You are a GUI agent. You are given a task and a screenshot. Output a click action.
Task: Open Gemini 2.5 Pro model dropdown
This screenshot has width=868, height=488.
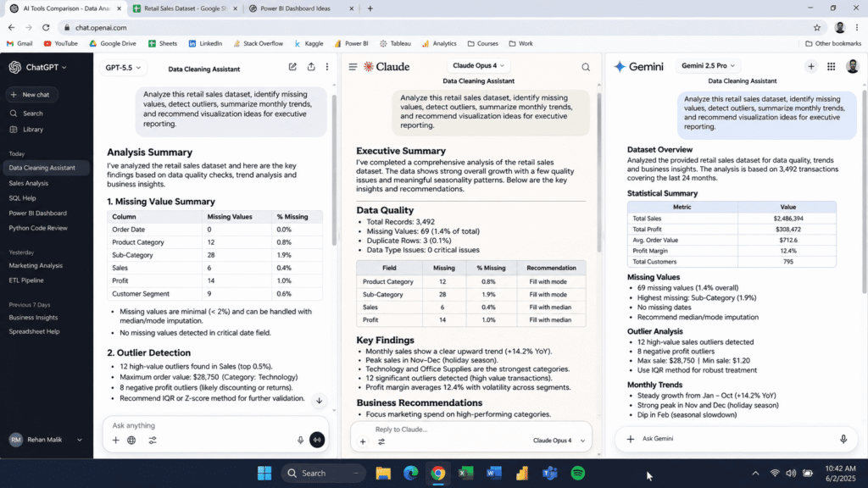[708, 65]
